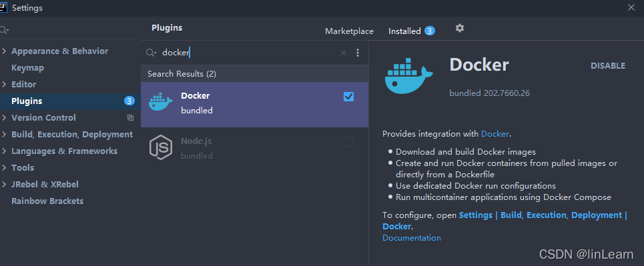
Task: Expand the Version Control section
Action: [4, 118]
